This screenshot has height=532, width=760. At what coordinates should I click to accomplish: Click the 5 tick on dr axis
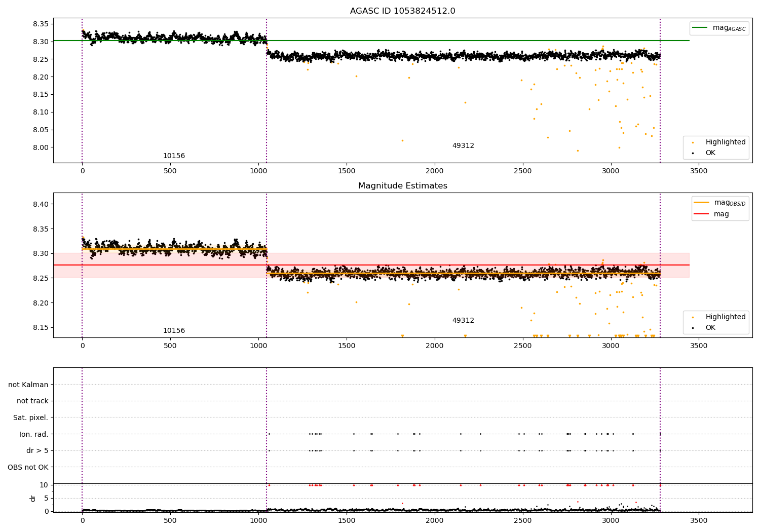coord(46,498)
